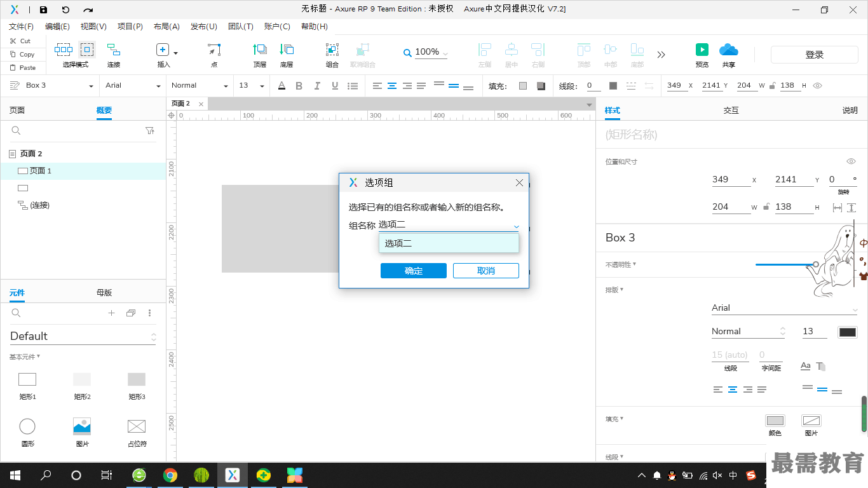This screenshot has height=488, width=868.
Task: Open the 编辑(E) menu
Action: pos(57,27)
